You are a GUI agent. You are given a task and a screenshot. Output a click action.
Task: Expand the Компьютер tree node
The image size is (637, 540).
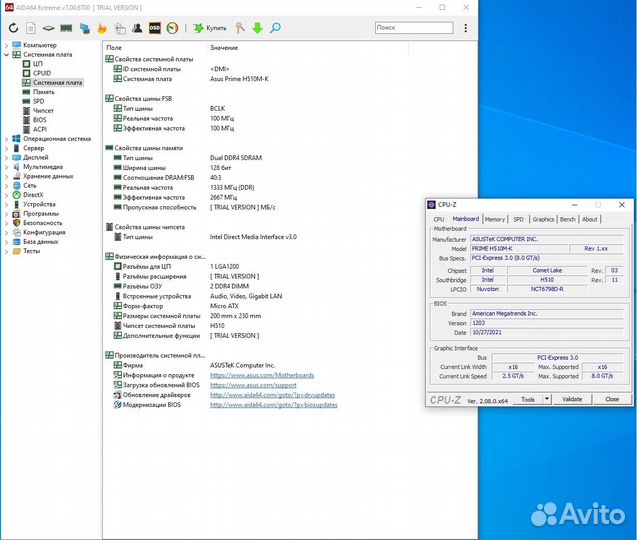pos(6,45)
